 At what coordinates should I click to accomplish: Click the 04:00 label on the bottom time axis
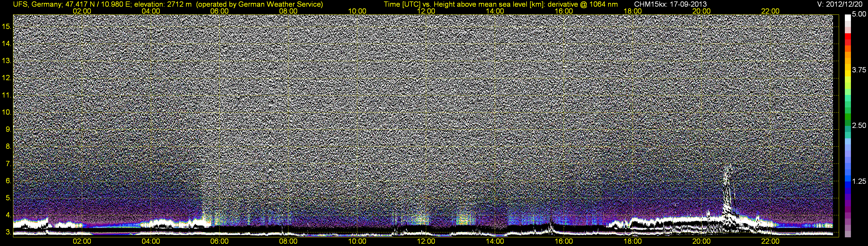tap(151, 242)
